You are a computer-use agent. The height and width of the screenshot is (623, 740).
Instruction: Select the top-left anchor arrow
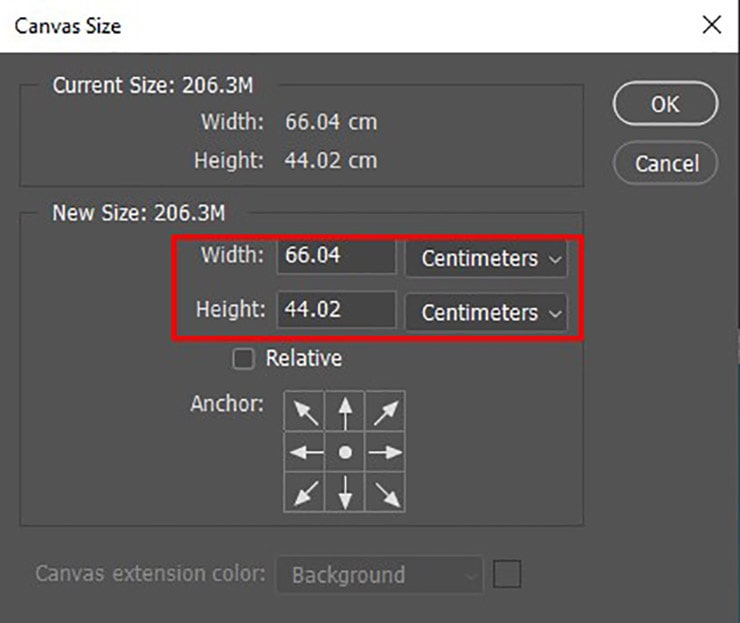(304, 411)
